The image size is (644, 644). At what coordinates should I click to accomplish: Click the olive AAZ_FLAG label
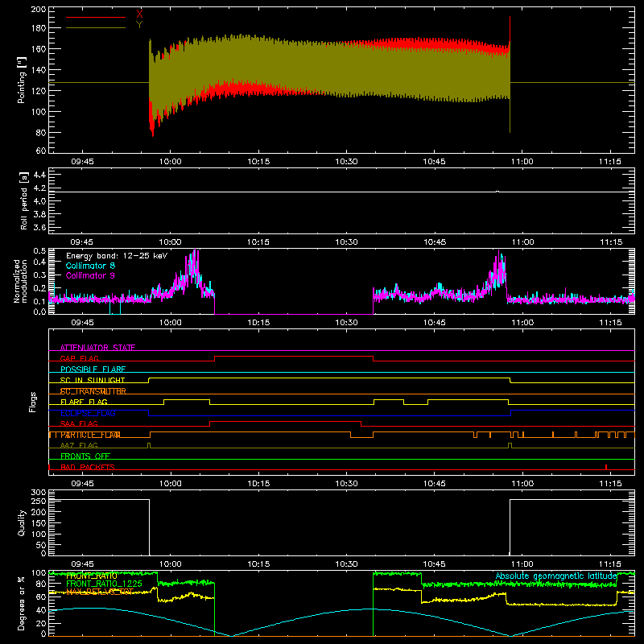tap(79, 445)
